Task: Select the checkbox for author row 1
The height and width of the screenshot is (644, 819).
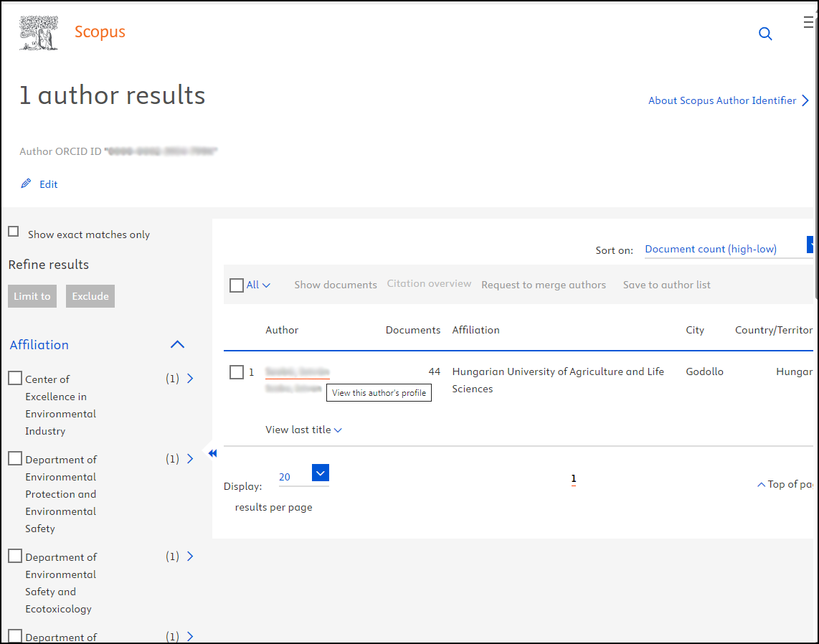Action: pyautogui.click(x=237, y=372)
